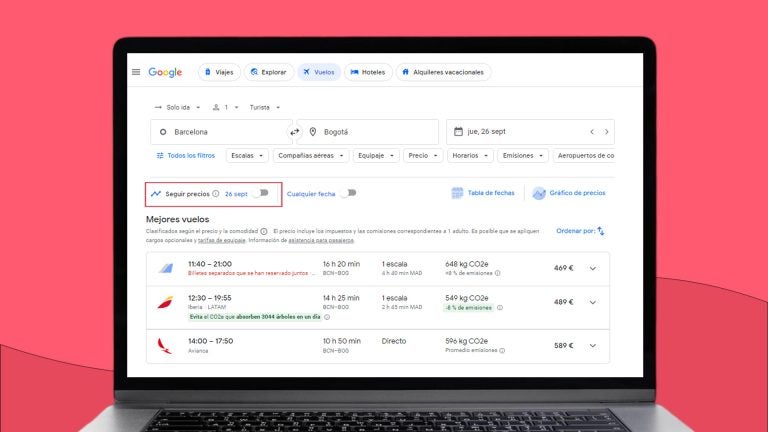This screenshot has width=768, height=432.
Task: Expand the Escalas filter
Action: click(247, 155)
